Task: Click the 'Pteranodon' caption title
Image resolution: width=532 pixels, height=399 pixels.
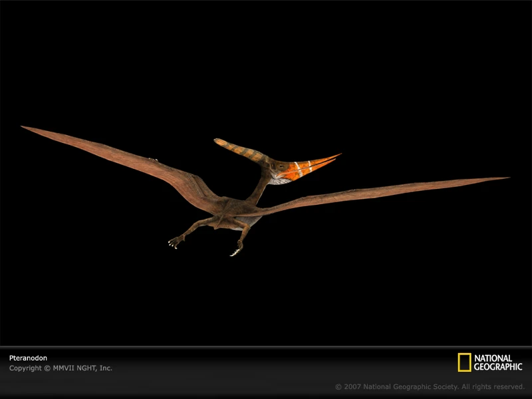Action: 28,358
